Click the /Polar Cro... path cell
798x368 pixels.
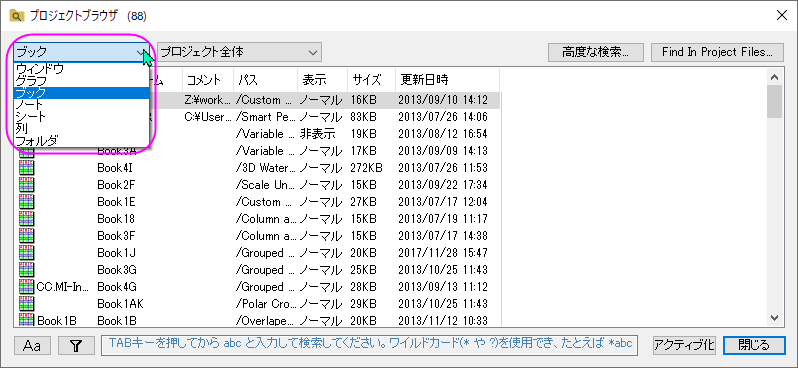pyautogui.click(x=265, y=304)
